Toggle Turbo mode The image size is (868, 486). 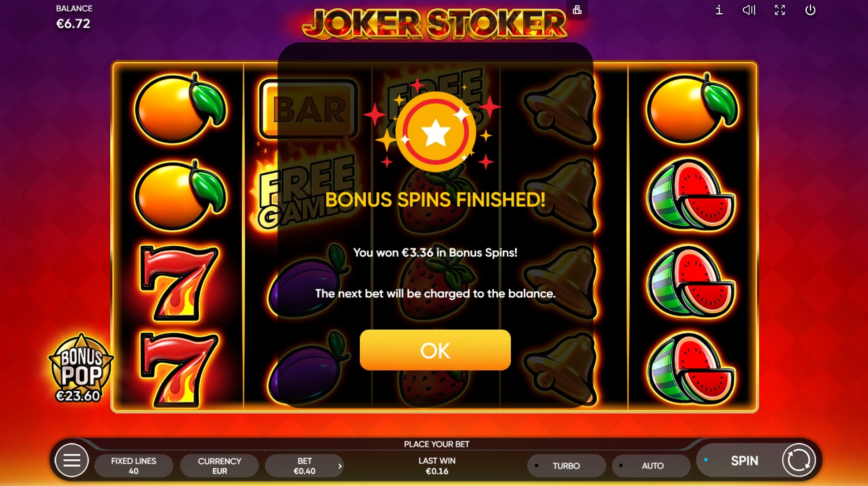pos(566,466)
